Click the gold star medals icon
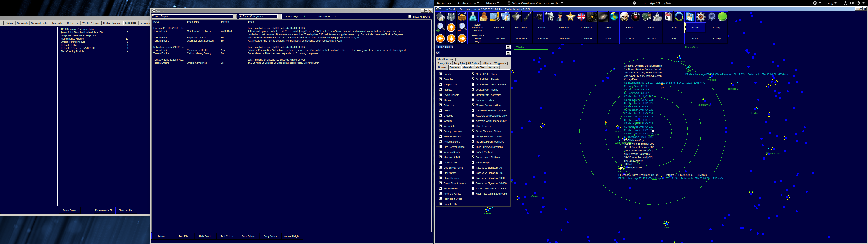 (571, 17)
